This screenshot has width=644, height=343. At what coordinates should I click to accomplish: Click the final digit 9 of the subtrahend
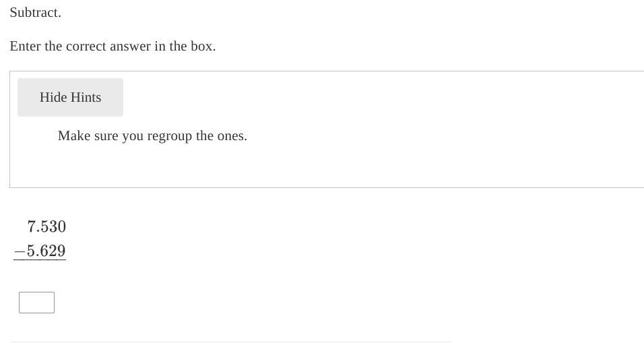pyautogui.click(x=62, y=251)
